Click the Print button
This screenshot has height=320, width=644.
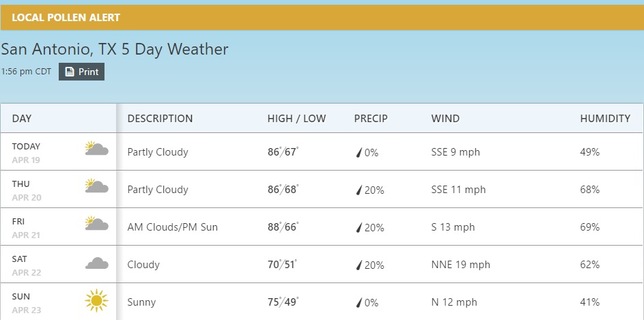point(81,72)
